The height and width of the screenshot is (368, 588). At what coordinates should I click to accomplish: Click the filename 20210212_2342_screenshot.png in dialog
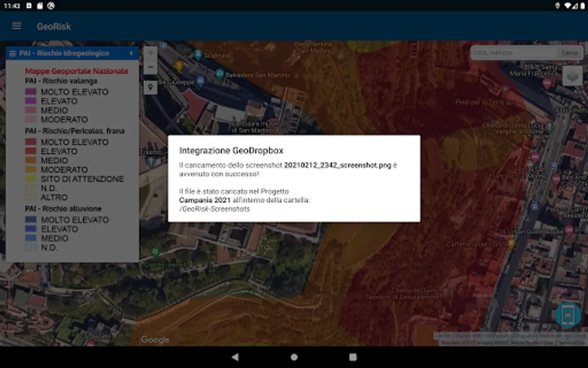tap(338, 165)
